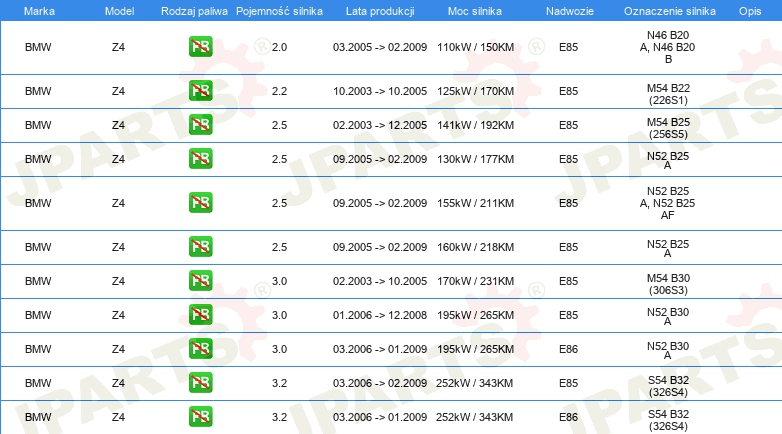Click the petrol fuel icon in the 170kW / 231KM row
This screenshot has height=434, width=782.
201,280
